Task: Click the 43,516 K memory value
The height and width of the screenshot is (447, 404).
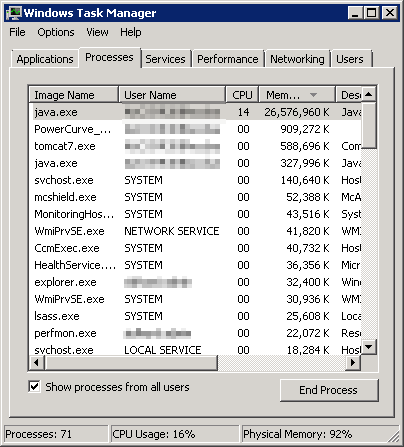Action: pos(308,214)
